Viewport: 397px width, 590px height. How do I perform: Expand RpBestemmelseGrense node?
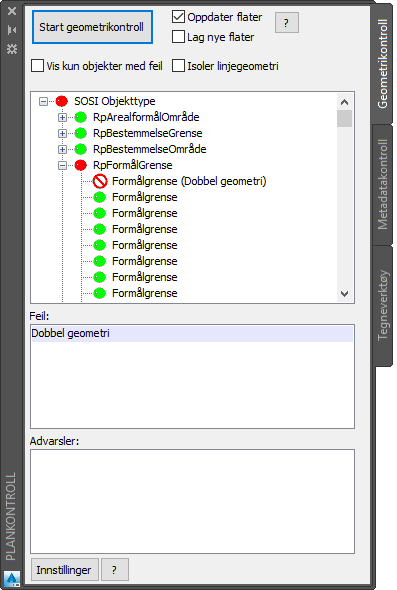[x=62, y=133]
